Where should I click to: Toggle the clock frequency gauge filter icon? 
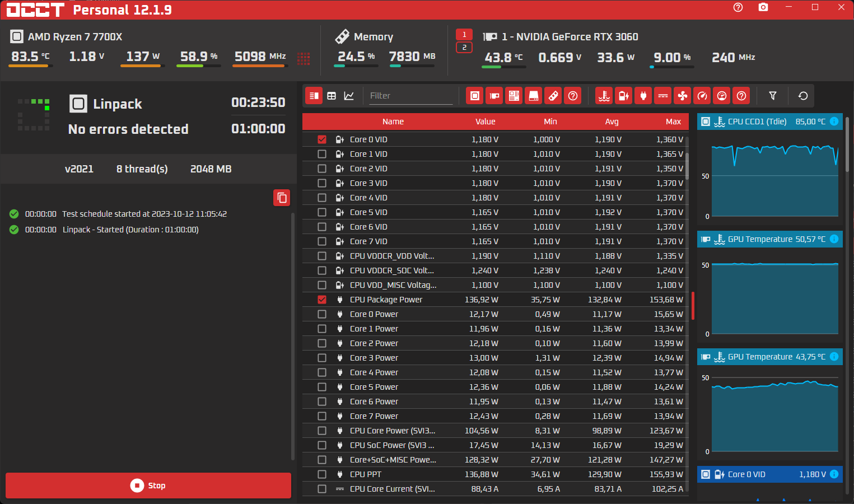(702, 96)
